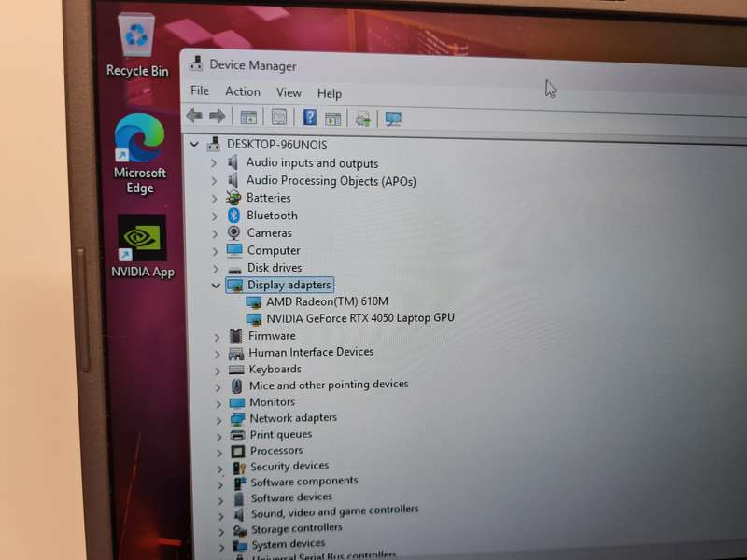Select the 'Software components' label

[x=304, y=482]
